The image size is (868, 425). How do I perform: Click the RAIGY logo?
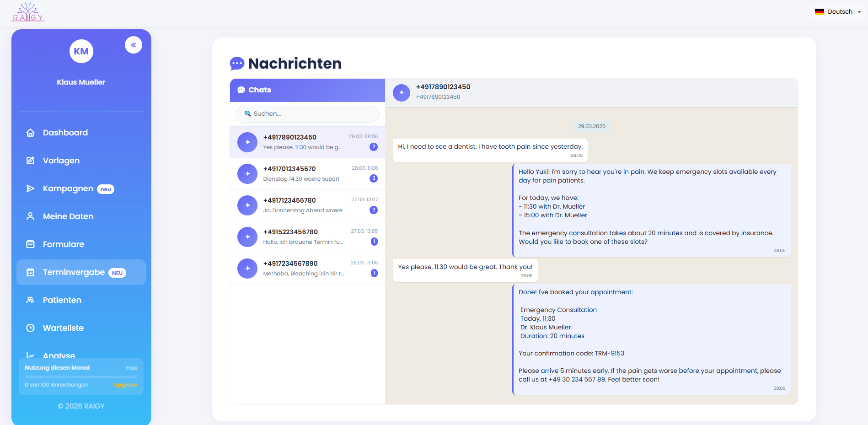(x=28, y=11)
